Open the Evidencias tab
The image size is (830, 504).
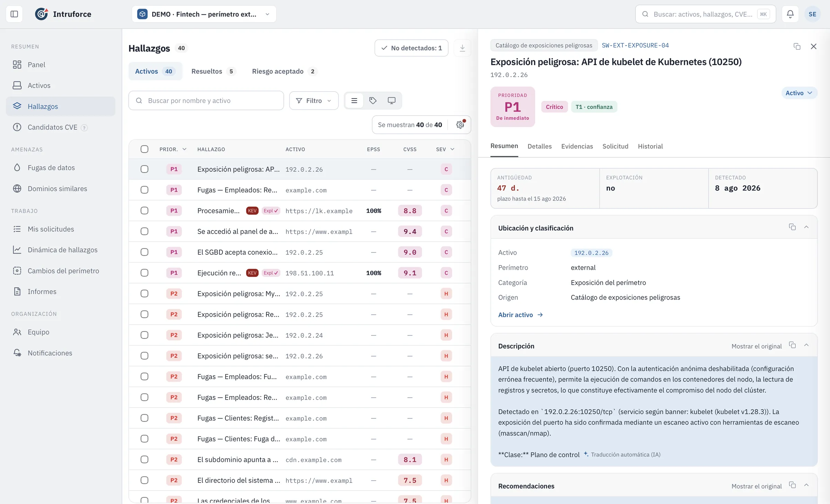[x=577, y=146]
